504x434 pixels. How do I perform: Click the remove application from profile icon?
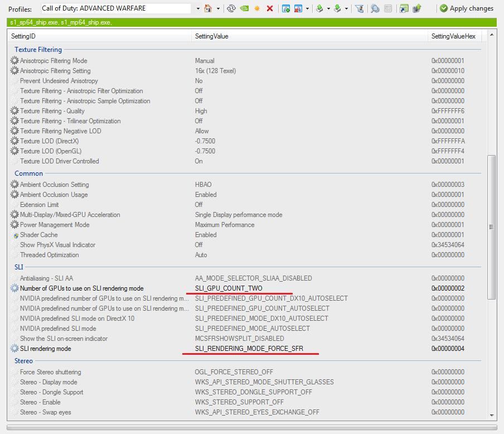click(x=298, y=8)
